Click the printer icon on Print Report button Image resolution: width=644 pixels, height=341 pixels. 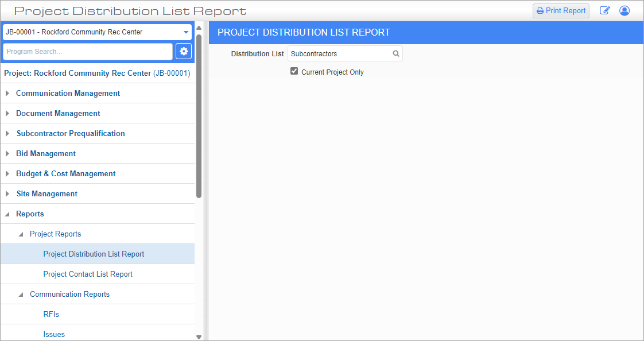[540, 10]
